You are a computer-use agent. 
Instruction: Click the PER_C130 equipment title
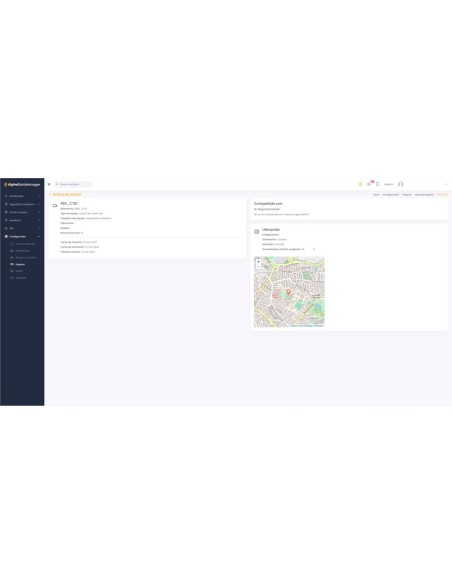coord(69,204)
